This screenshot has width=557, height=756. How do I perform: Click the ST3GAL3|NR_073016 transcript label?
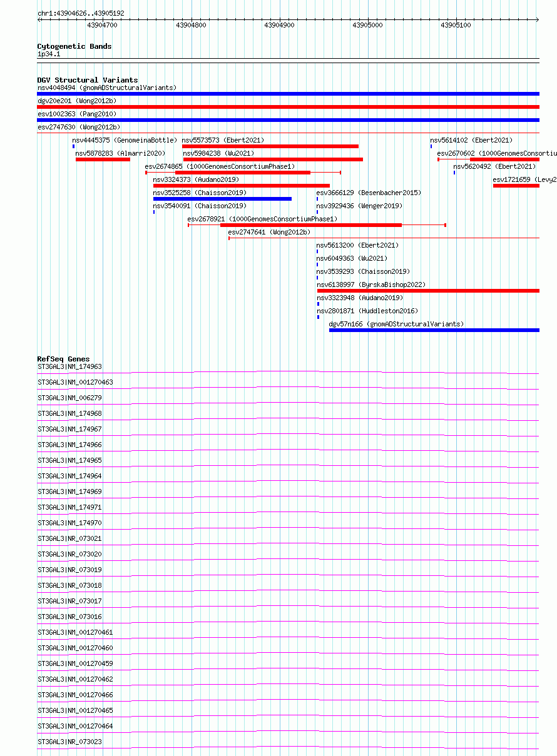pos(69,617)
